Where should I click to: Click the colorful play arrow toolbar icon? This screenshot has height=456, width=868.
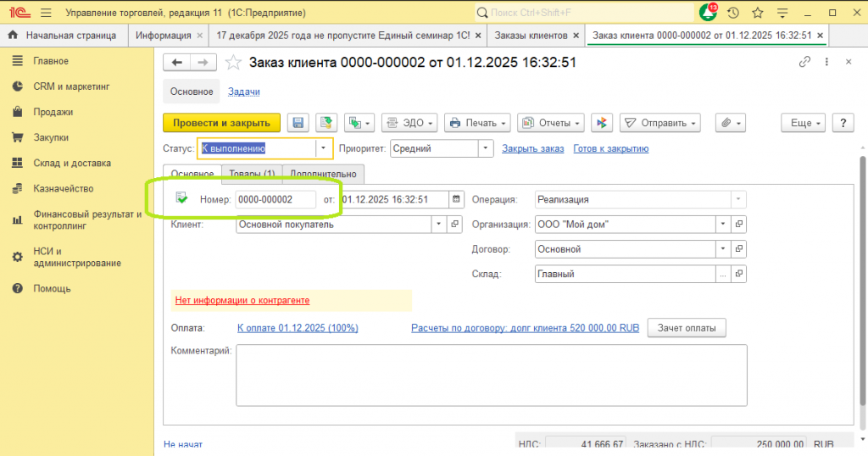[601, 123]
